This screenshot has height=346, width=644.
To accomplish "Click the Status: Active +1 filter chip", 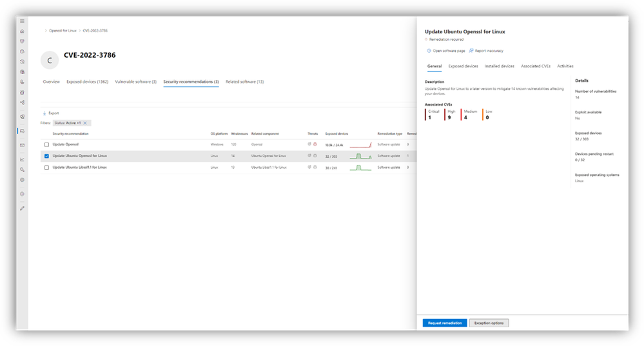I will pos(72,123).
